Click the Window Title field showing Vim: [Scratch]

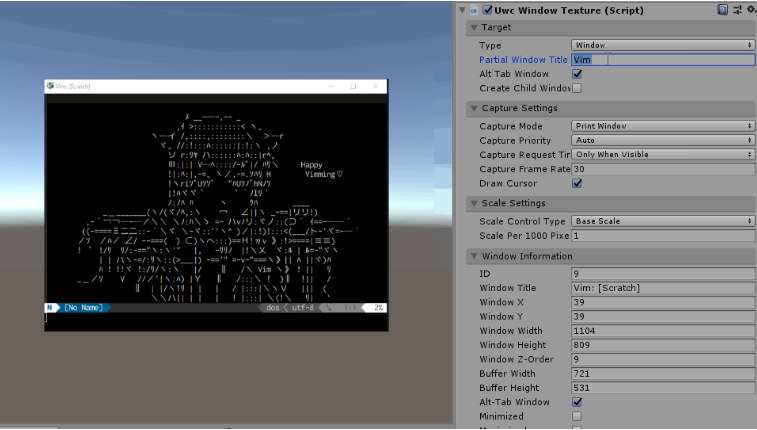(663, 288)
